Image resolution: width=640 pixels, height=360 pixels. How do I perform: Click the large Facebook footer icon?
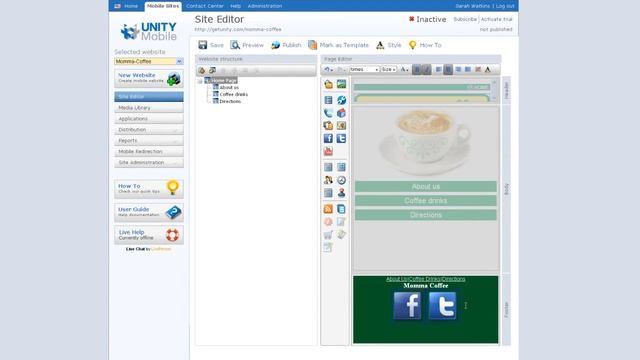pyautogui.click(x=407, y=305)
